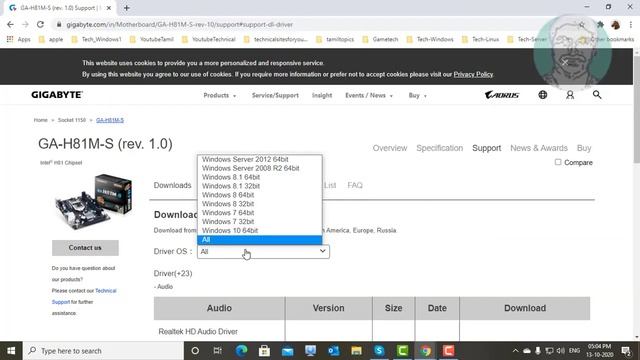Open Cortana circle on taskbar

[x=195, y=351]
